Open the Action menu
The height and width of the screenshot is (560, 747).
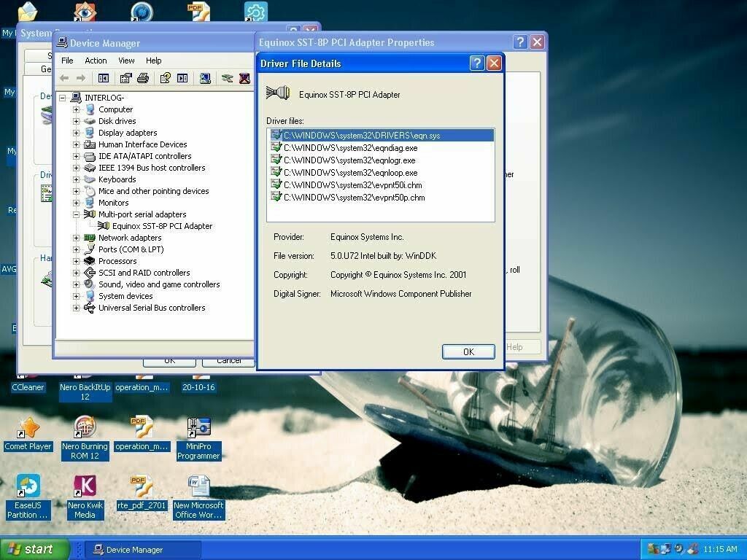click(96, 61)
